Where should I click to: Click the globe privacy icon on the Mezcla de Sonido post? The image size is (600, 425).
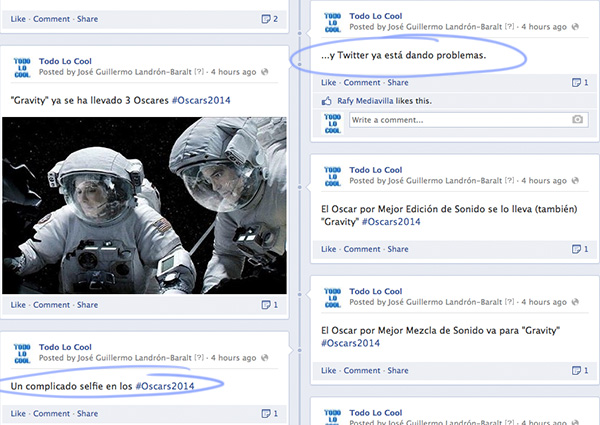(575, 302)
